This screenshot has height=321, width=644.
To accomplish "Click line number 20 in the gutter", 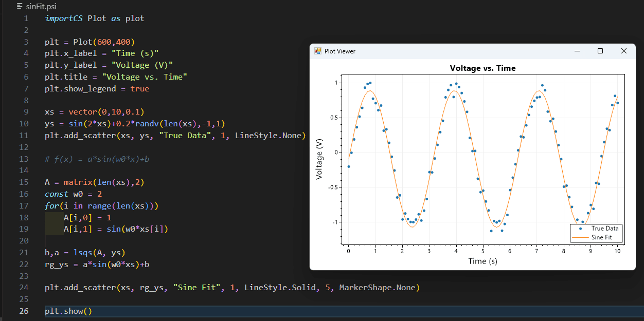I will click(24, 241).
